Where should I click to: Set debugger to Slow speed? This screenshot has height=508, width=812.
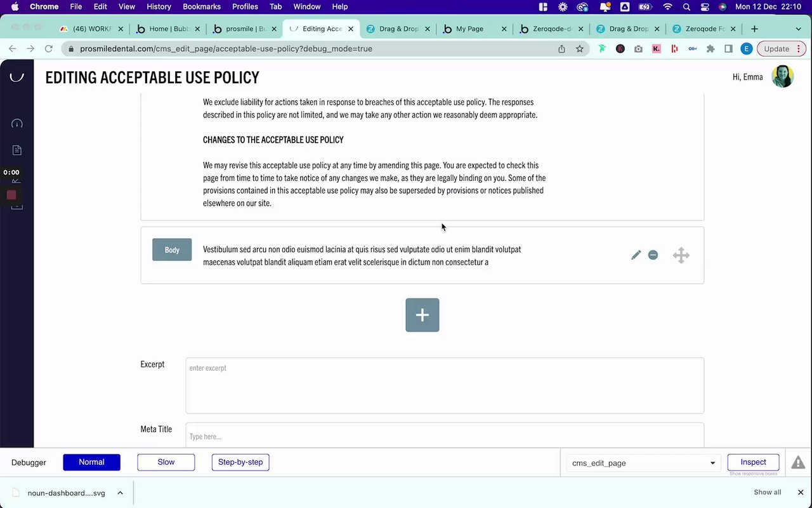[166, 462]
